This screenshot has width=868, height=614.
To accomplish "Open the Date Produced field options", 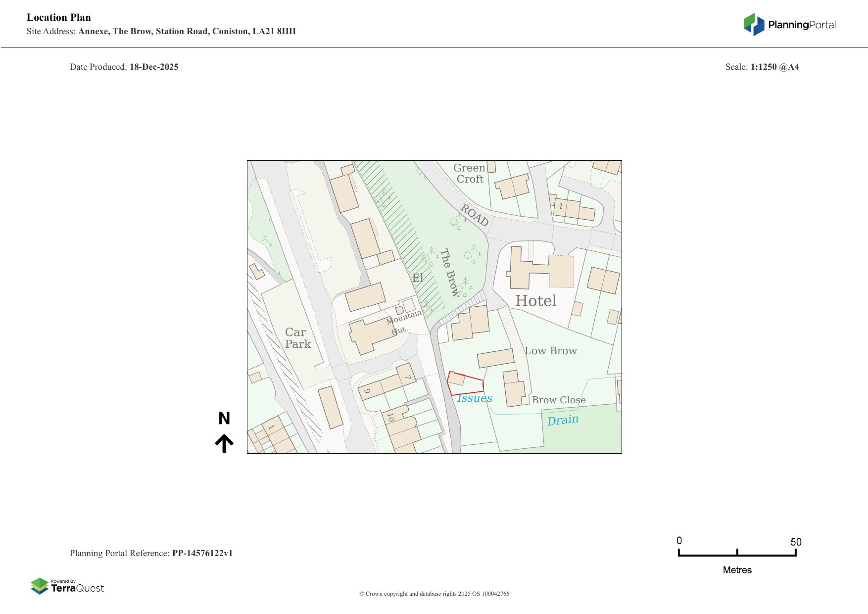I will pyautogui.click(x=125, y=66).
